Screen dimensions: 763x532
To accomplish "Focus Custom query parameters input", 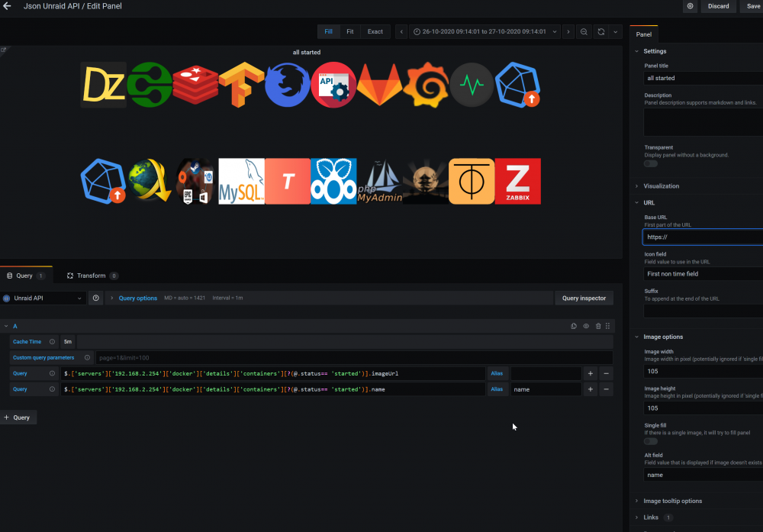I will click(354, 358).
